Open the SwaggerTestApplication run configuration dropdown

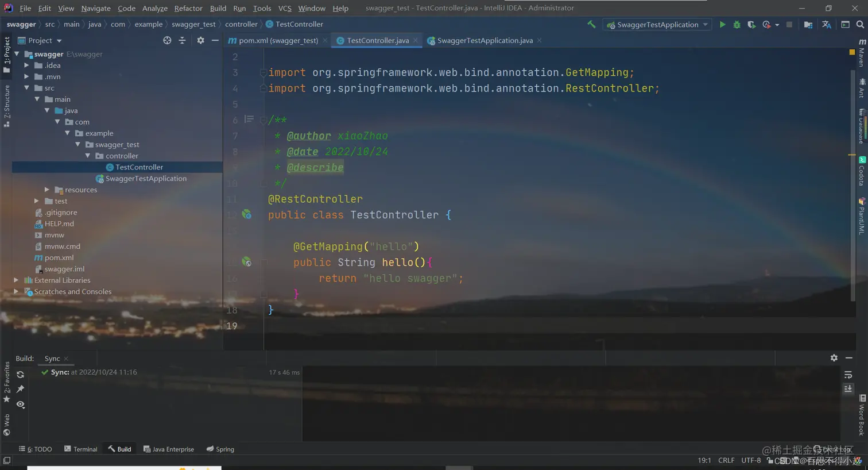click(658, 25)
